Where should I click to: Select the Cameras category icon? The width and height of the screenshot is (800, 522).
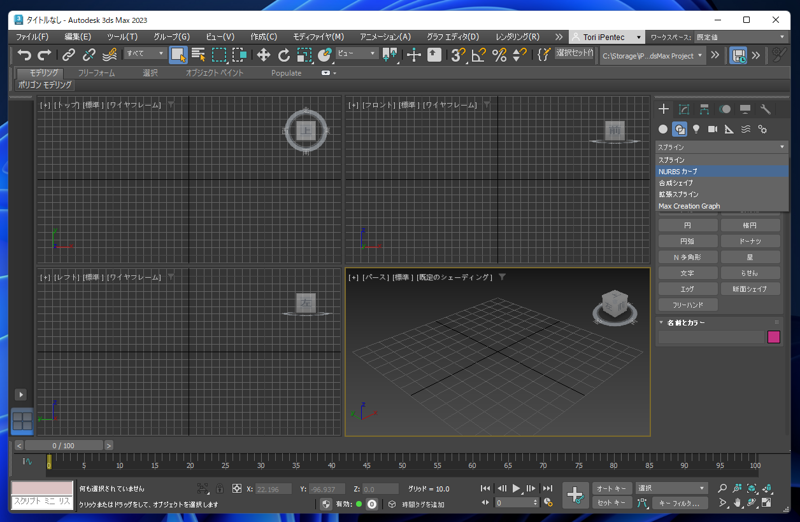[712, 129]
